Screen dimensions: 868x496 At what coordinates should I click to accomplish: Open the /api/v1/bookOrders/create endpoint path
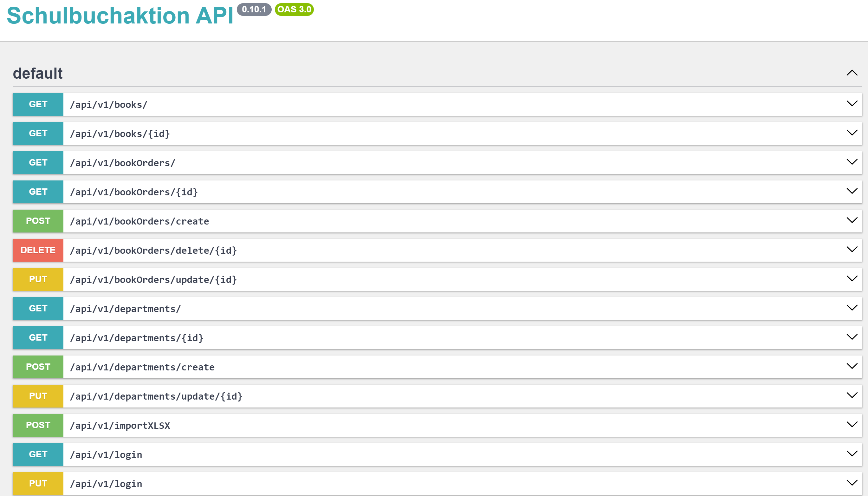[139, 221]
